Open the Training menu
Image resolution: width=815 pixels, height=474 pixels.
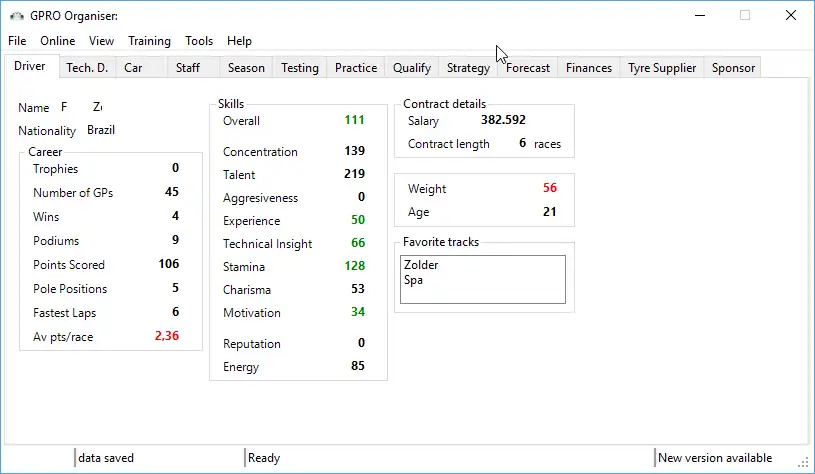point(149,41)
